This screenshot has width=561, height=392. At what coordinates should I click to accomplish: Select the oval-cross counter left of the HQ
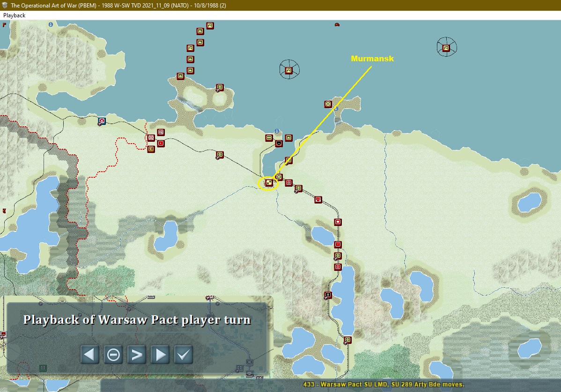(151, 138)
